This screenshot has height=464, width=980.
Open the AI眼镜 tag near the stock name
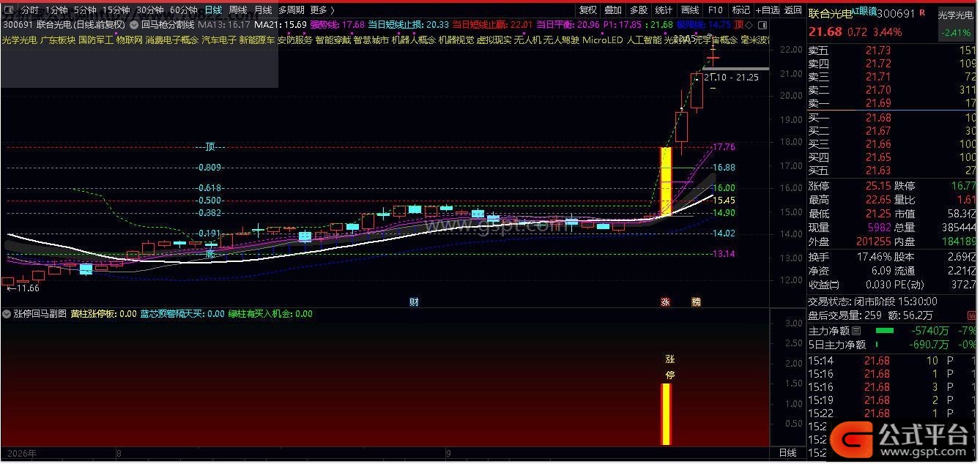864,11
